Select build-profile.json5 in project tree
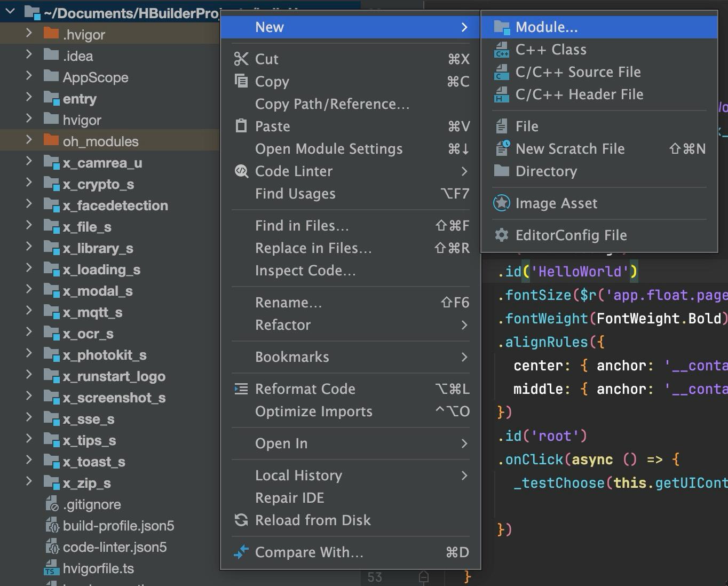 pyautogui.click(x=118, y=526)
